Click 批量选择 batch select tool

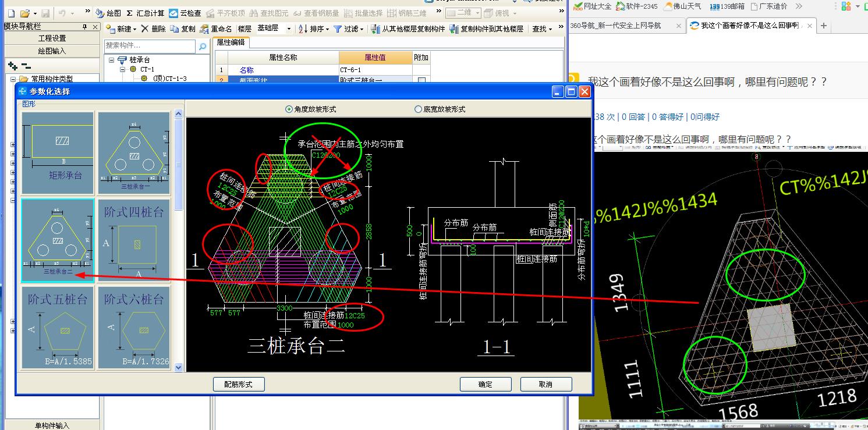[x=364, y=13]
